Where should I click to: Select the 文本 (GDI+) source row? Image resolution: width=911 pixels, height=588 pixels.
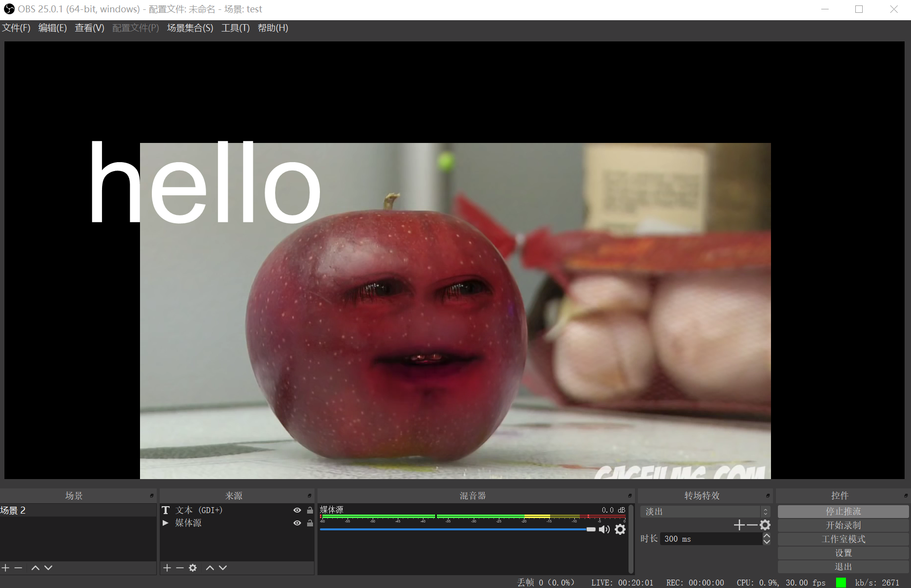[237, 510]
